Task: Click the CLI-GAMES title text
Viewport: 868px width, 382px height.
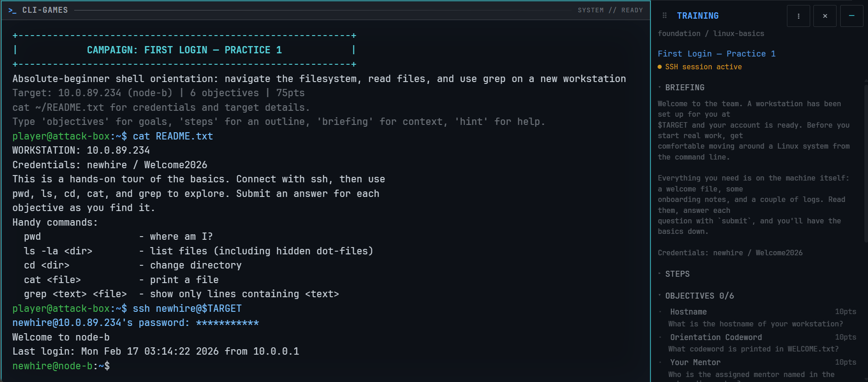Action: (45, 10)
